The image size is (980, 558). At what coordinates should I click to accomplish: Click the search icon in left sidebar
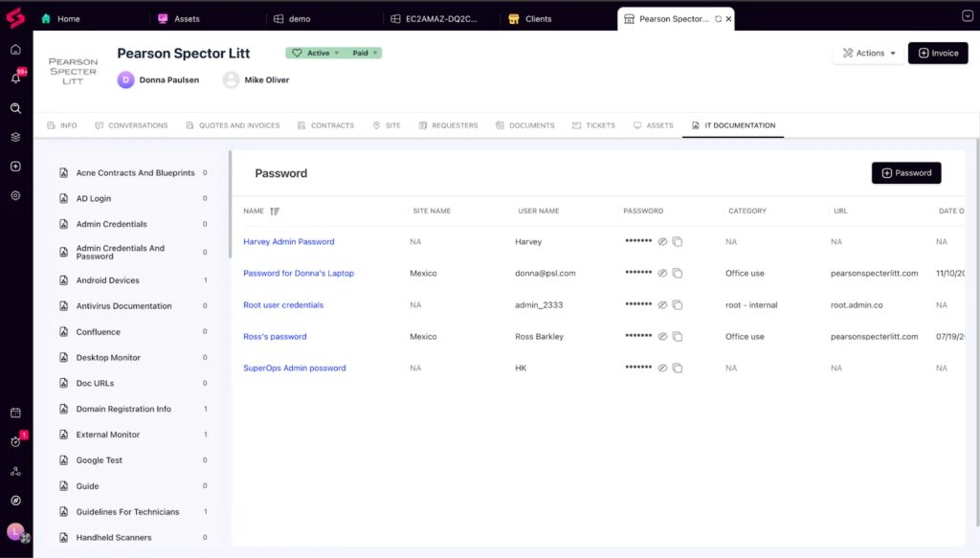[15, 108]
